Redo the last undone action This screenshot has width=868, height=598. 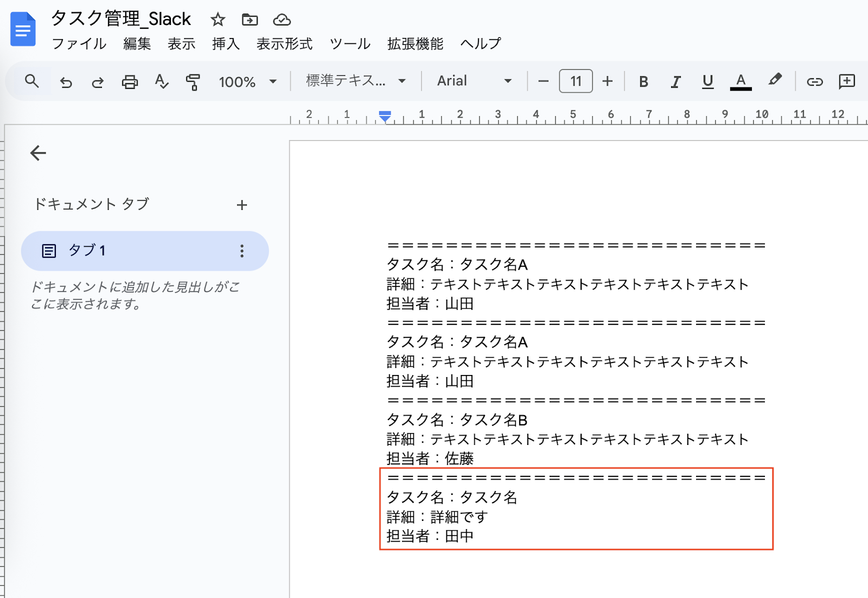pos(98,82)
